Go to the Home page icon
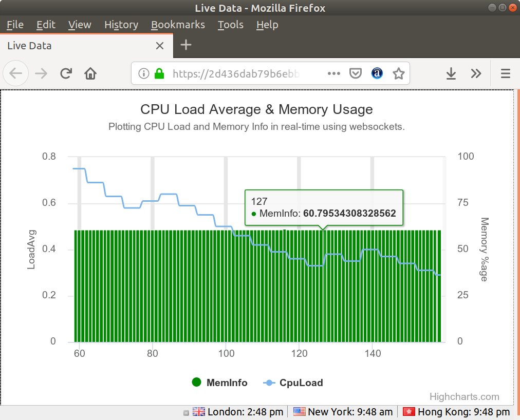Viewport: 520px width, 420px height. pyautogui.click(x=91, y=74)
